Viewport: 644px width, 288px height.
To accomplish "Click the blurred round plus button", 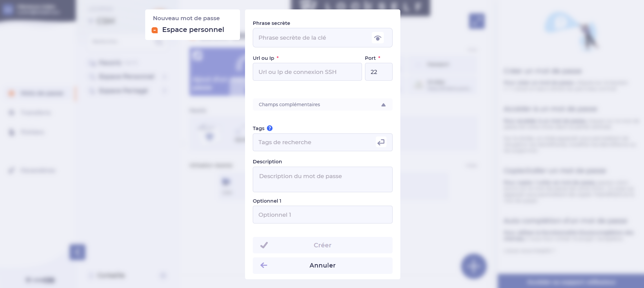I will pos(474,266).
